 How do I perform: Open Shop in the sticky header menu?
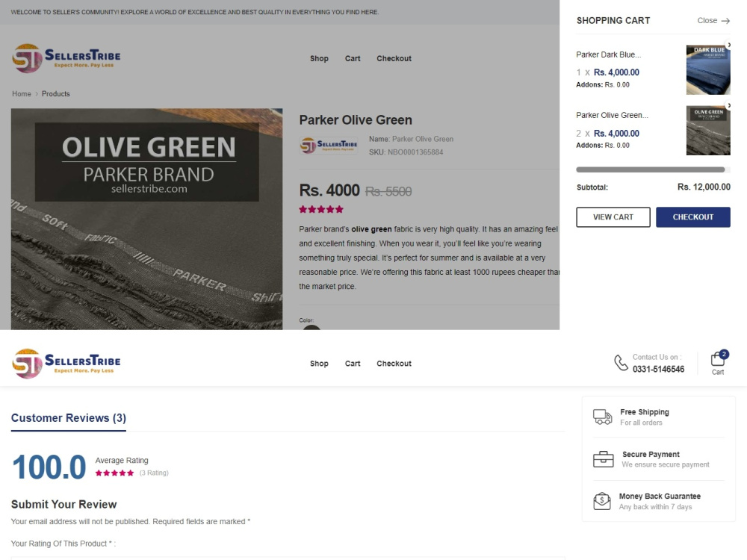[319, 364]
